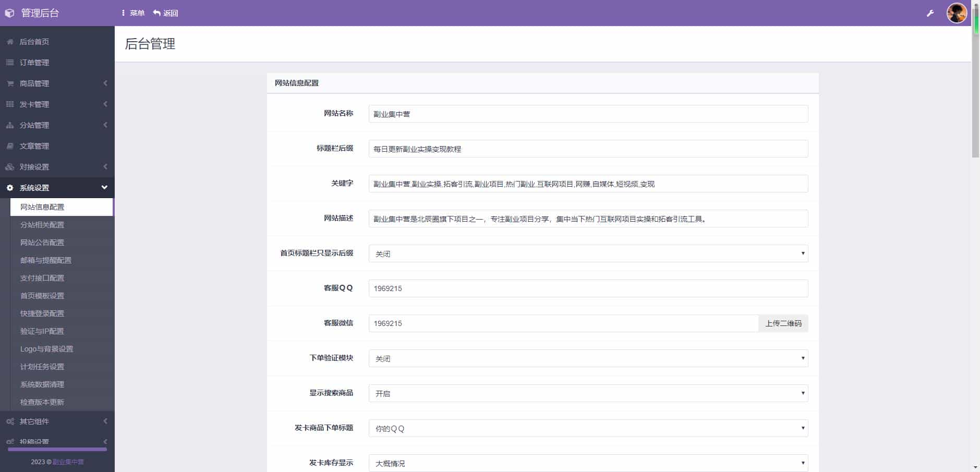The image size is (980, 472).
Task: Click the grid icon beside 发卡管理
Action: coord(10,104)
